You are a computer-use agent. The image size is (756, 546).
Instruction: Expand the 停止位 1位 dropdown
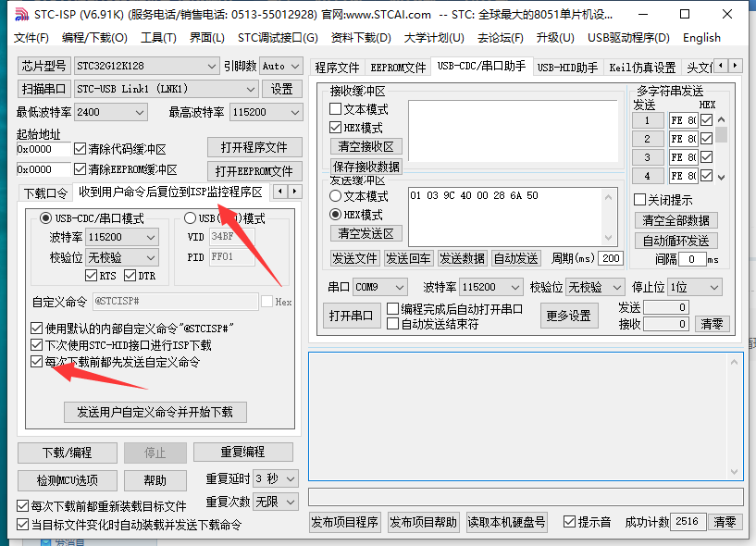point(695,288)
